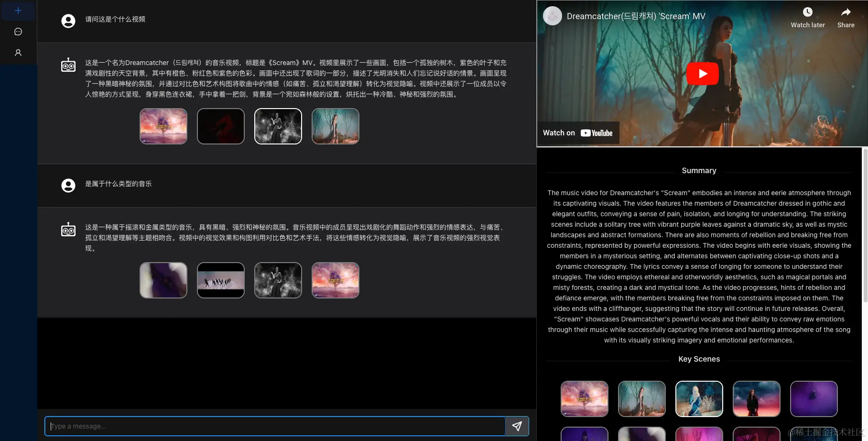Open the black-and-white smoke thumbnail in the second reply
This screenshot has width=868, height=441.
pyautogui.click(x=278, y=280)
